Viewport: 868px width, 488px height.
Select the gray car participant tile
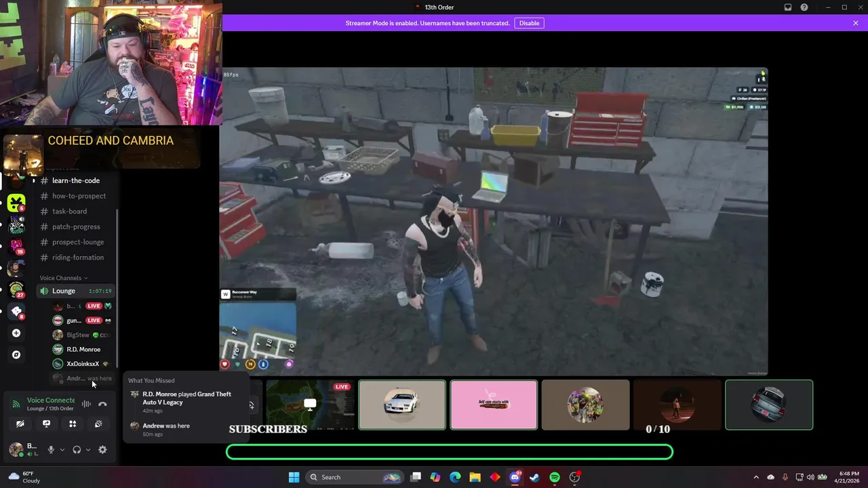[x=769, y=405]
